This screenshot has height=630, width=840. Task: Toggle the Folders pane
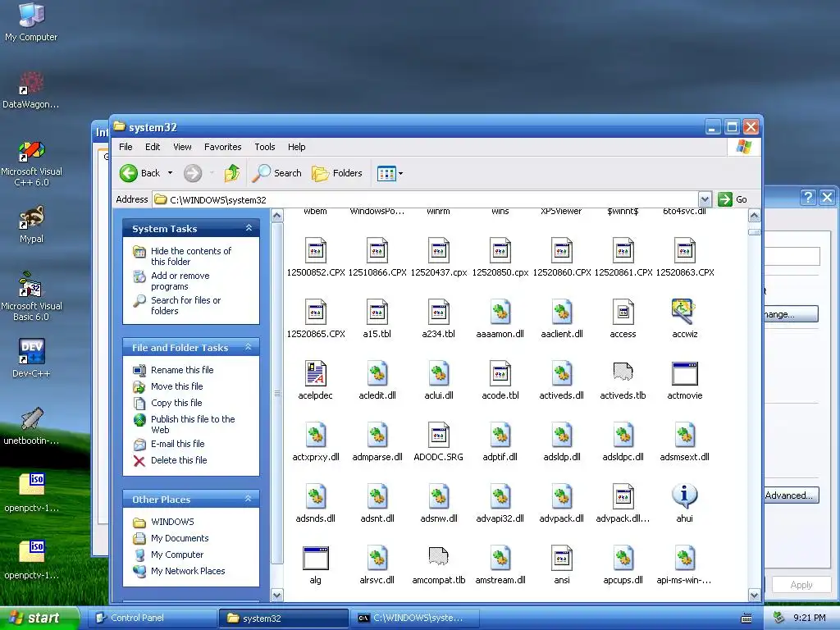point(337,173)
